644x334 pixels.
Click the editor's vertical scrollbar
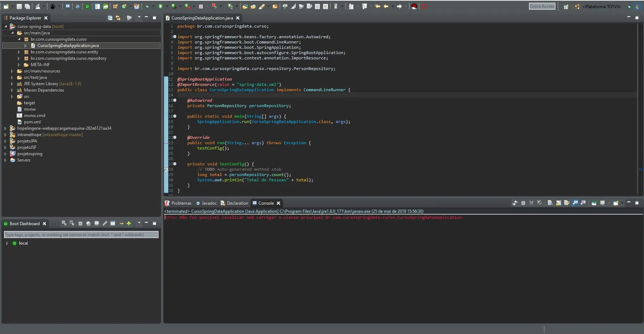click(x=638, y=106)
